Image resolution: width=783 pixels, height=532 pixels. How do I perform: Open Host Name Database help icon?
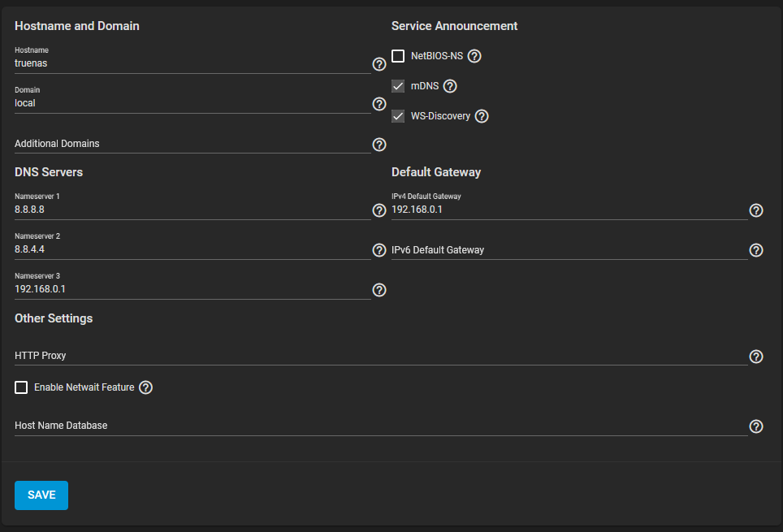coord(756,426)
